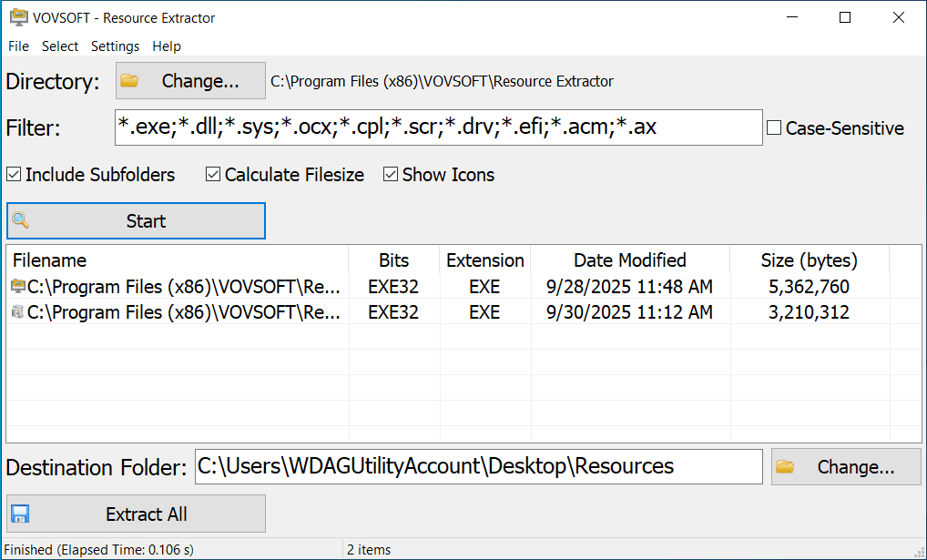The height and width of the screenshot is (560, 927).
Task: Open the Help menu
Action: point(167,46)
